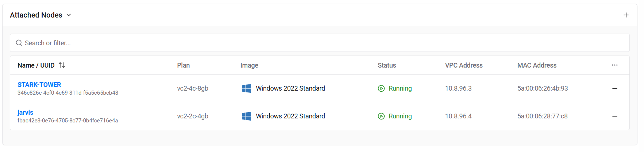Click VPC address 10.8.96.3
Image resolution: width=644 pixels, height=152 pixels.
coord(458,88)
